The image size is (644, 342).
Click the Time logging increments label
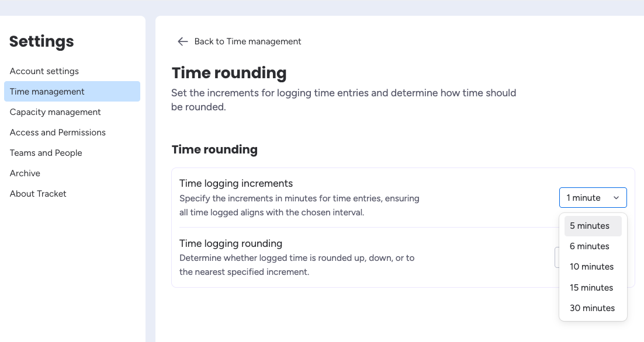[x=236, y=183]
